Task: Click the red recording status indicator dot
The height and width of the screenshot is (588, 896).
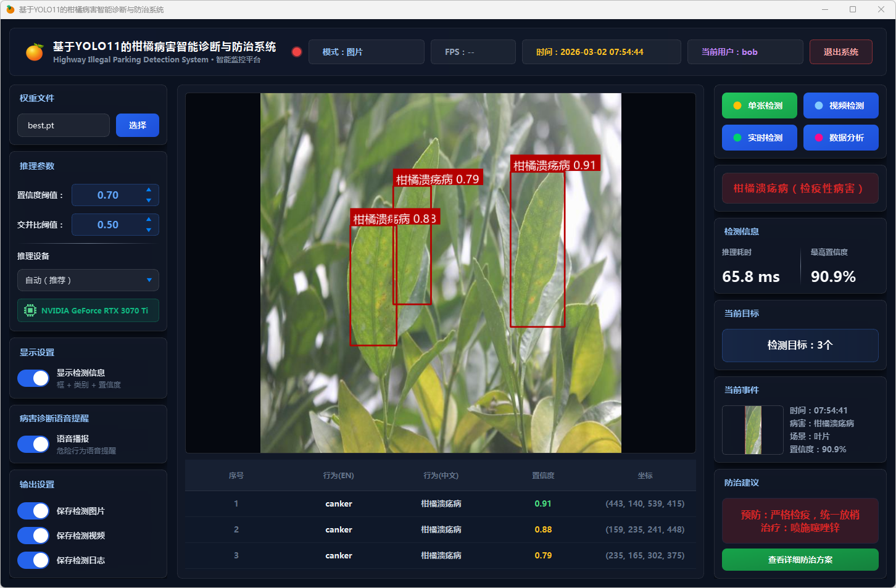Action: (297, 52)
